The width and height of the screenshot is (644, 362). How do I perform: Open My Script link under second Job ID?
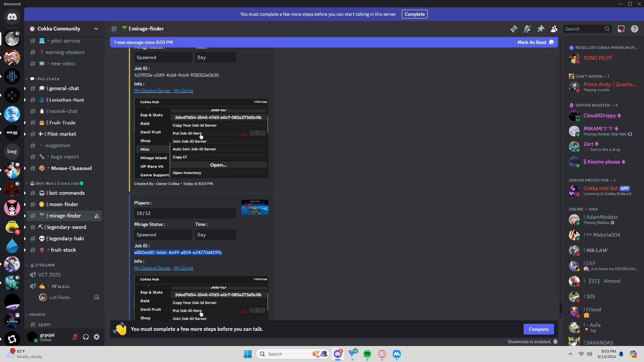click(183, 268)
